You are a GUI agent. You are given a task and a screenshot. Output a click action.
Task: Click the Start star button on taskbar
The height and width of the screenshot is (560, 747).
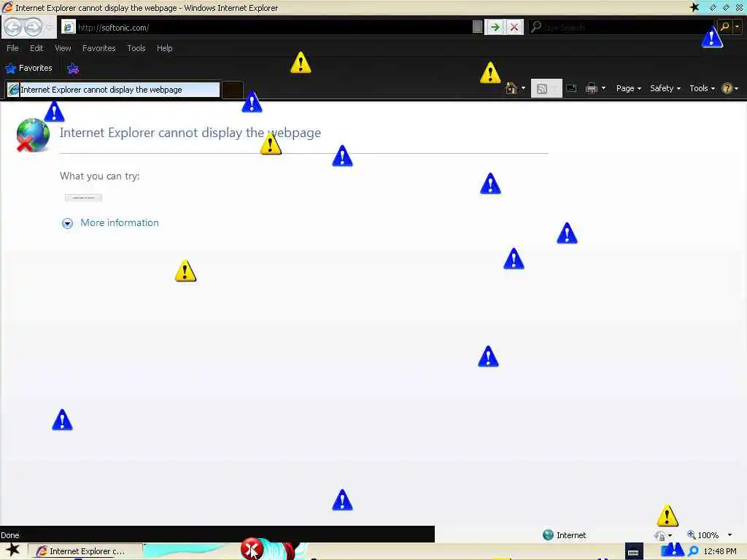tap(13, 550)
